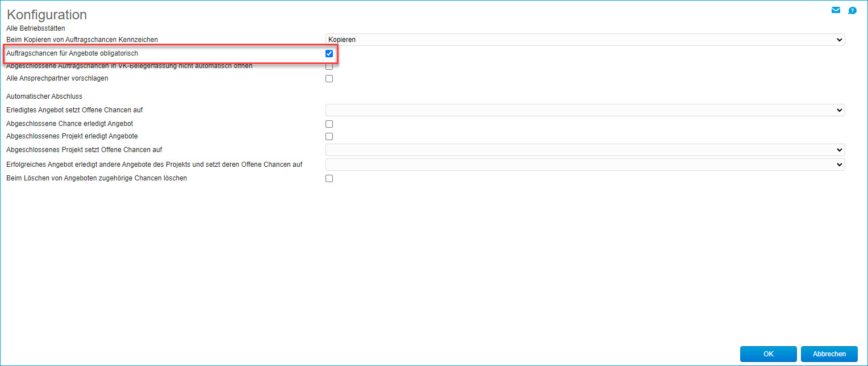Viewport: 868px width, 366px height.
Task: Expand 'Erledigtes Angebot setzt Offene Chancen' dropdown
Action: pos(585,110)
